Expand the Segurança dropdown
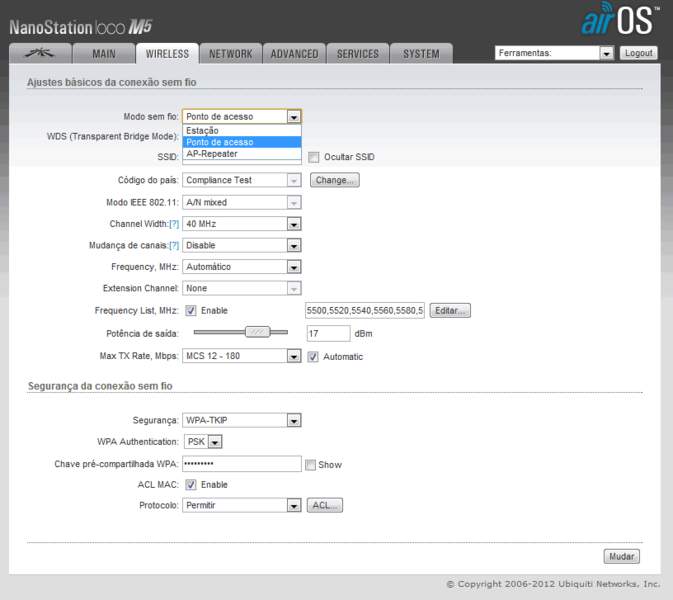This screenshot has width=673, height=600. (242, 421)
